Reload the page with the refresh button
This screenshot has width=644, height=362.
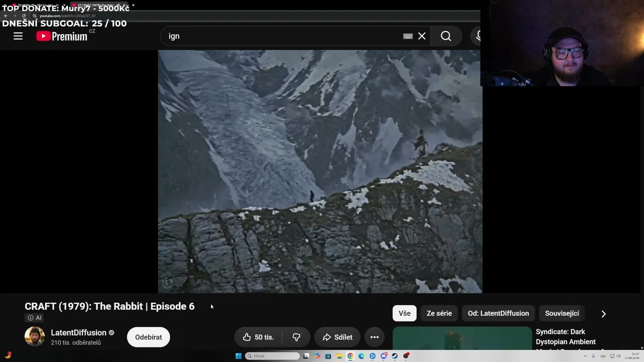24,16
